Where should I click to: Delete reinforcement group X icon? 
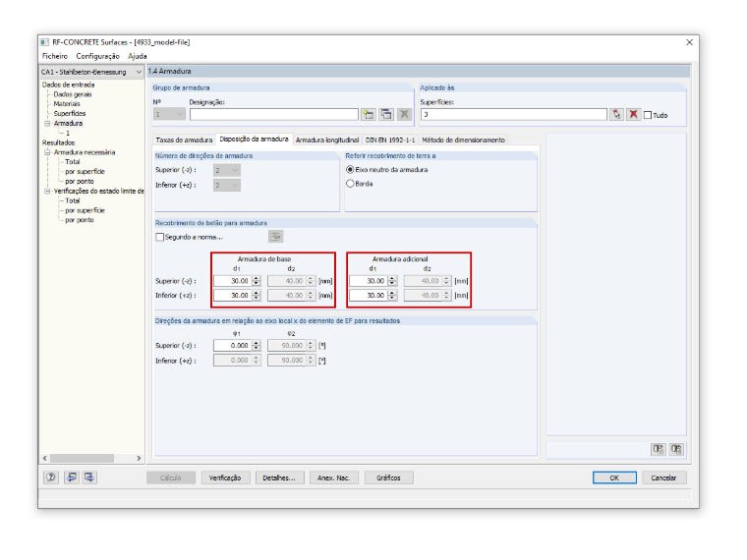click(405, 114)
